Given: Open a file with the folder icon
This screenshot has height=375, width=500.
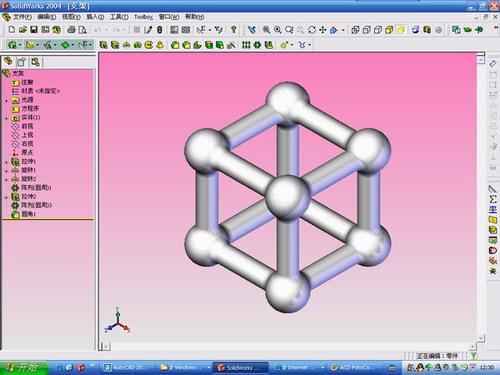Looking at the screenshot, I should (23, 30).
